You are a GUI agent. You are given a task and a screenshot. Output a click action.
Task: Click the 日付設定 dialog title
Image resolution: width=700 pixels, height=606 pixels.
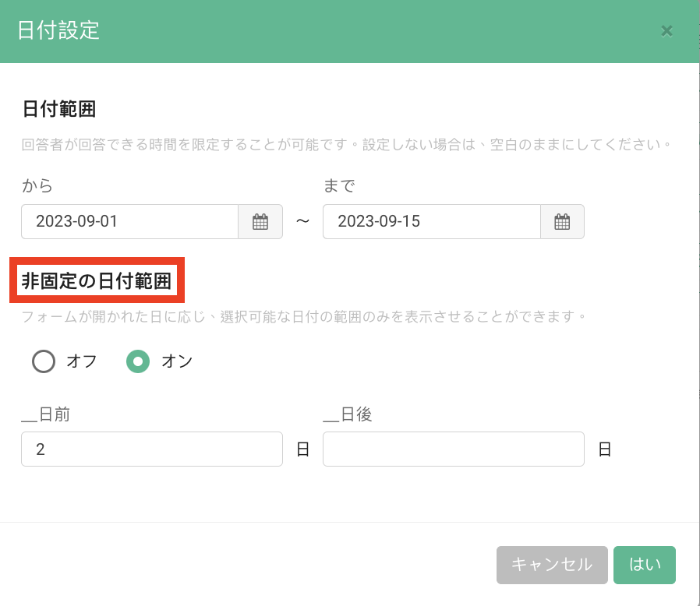[x=58, y=30]
